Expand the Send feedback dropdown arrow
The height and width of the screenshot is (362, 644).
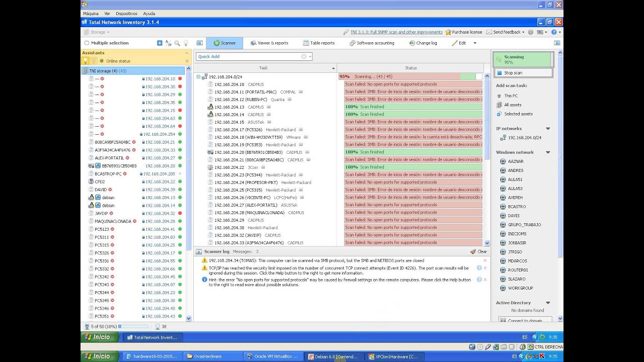(x=523, y=32)
